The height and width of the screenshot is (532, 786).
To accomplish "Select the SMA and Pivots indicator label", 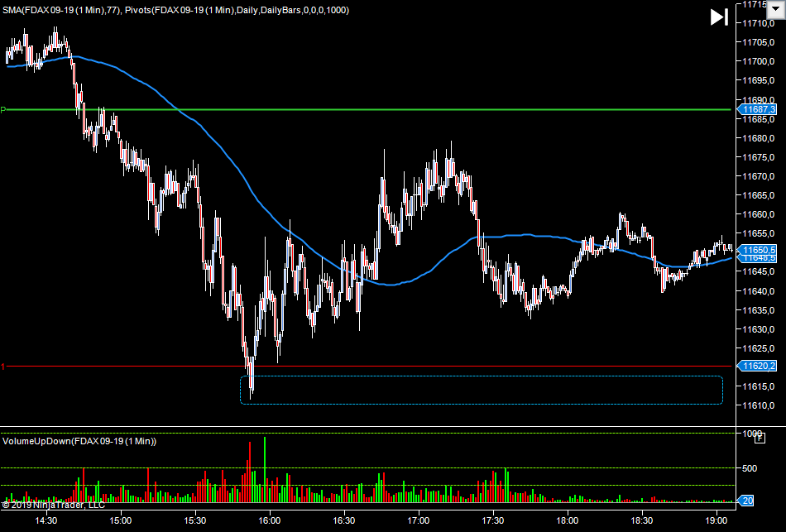I will pos(175,10).
